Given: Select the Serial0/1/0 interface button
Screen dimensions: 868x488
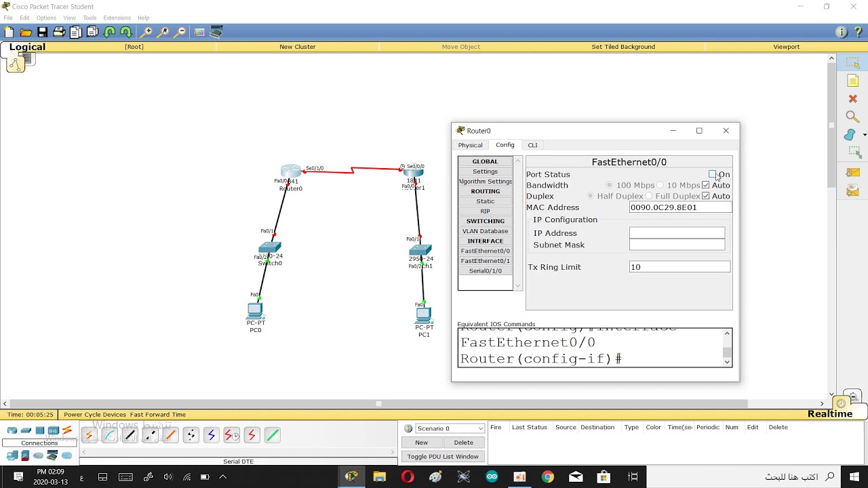Looking at the screenshot, I should coord(485,271).
